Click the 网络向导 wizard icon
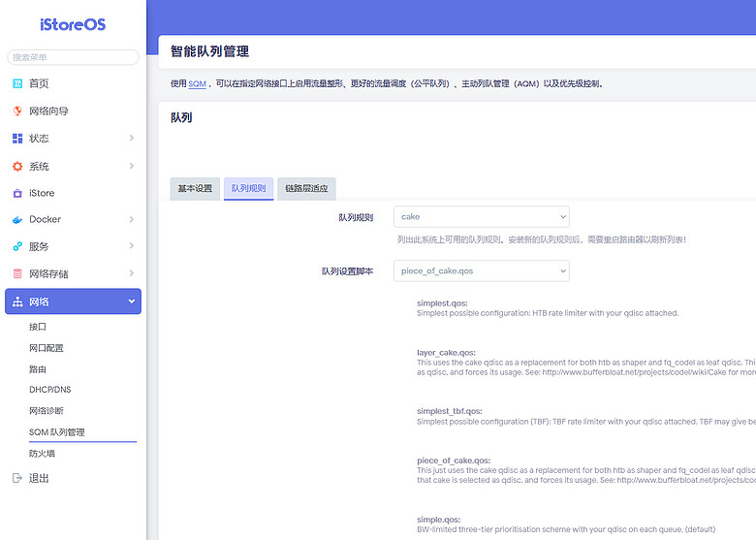The height and width of the screenshot is (540, 756). click(17, 111)
